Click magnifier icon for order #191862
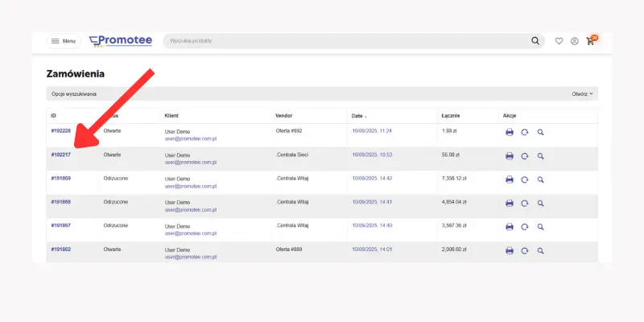The width and height of the screenshot is (644, 322). [x=541, y=251]
